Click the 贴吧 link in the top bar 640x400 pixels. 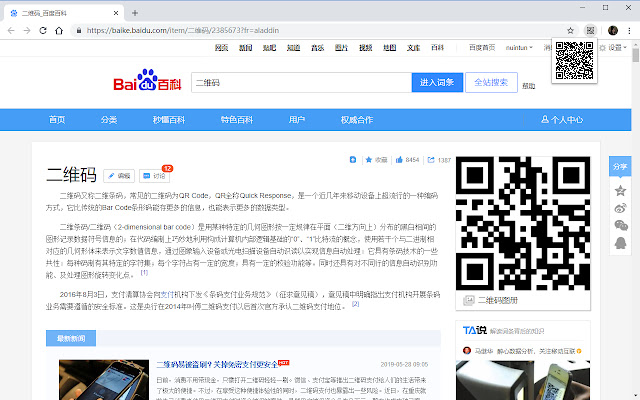269,48
